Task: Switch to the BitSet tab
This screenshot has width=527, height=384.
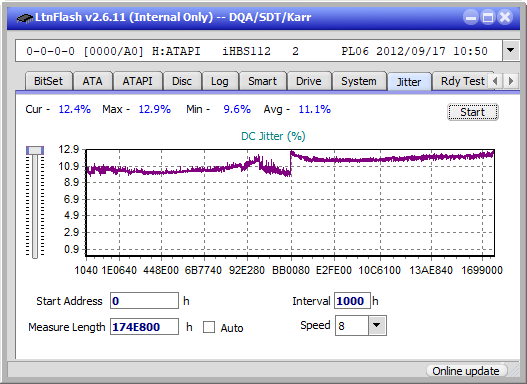Action: click(48, 81)
